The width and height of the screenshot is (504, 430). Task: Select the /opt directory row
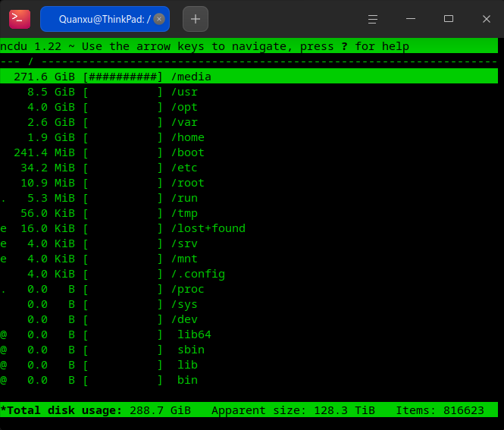tap(249, 107)
